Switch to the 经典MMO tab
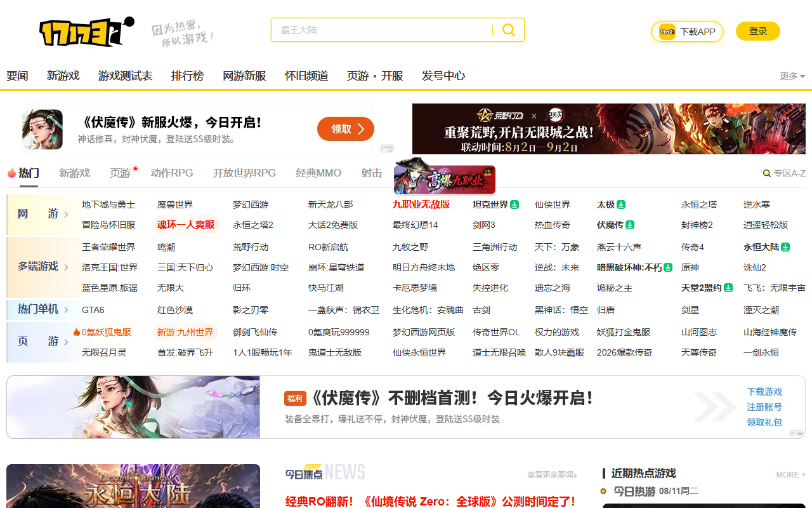Screen dimensions: 812x508 click(x=318, y=173)
